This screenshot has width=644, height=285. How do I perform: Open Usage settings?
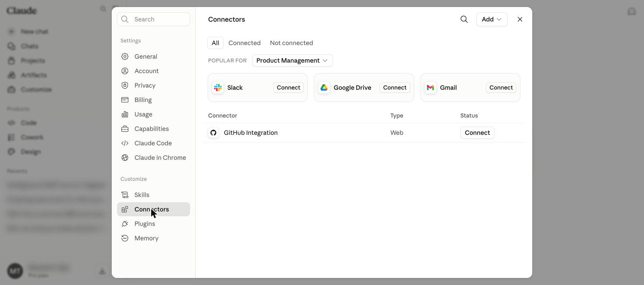click(153, 114)
